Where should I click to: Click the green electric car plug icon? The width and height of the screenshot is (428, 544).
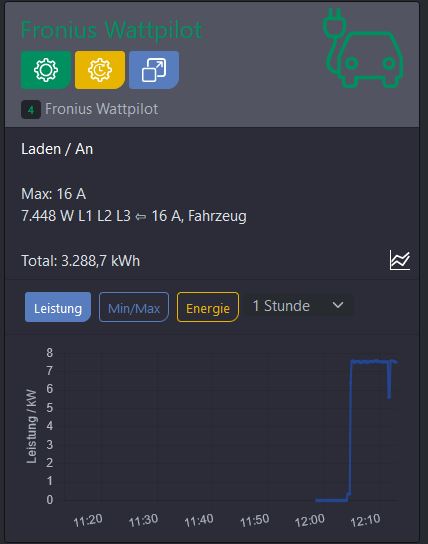pos(363,48)
